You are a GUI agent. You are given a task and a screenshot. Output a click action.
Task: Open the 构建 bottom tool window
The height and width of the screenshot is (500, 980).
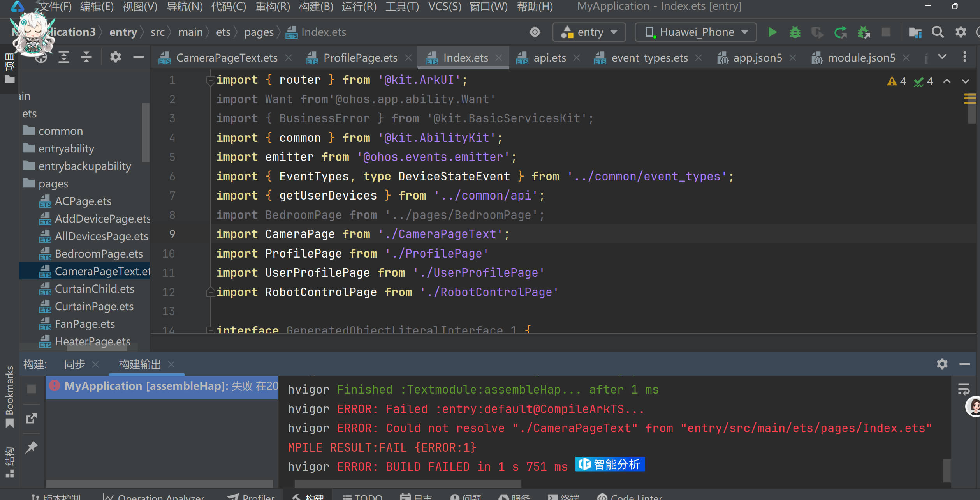[x=308, y=496]
